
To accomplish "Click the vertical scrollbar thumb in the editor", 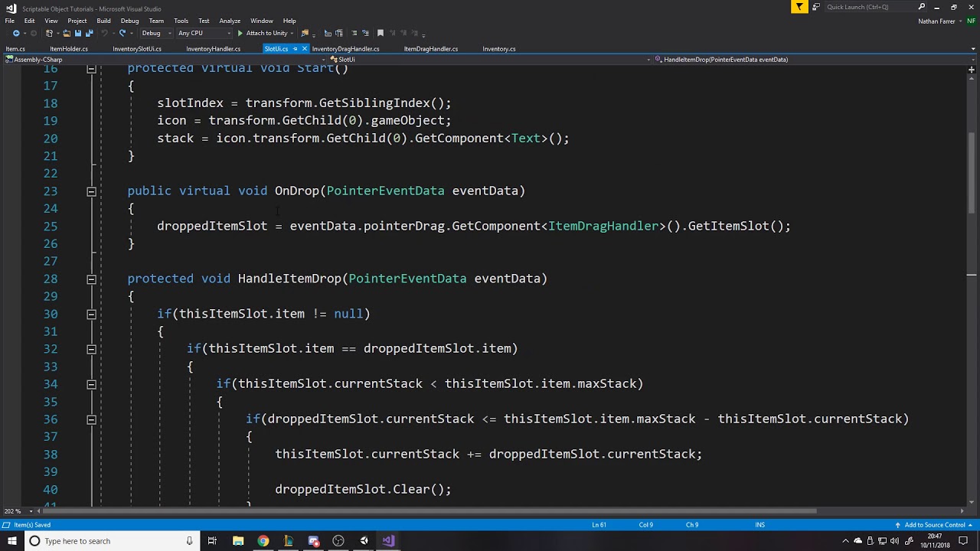I will tap(972, 172).
